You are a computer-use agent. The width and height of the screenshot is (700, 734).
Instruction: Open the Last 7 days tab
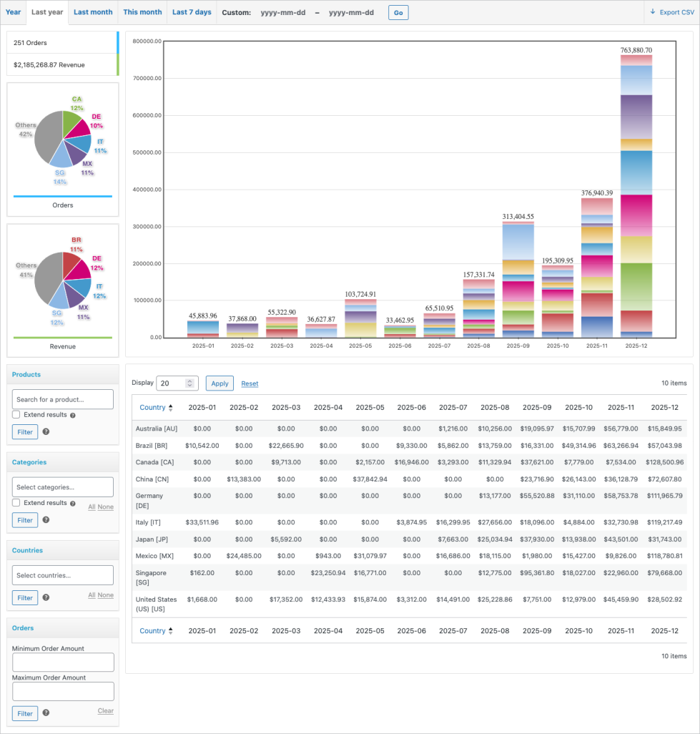(x=190, y=11)
